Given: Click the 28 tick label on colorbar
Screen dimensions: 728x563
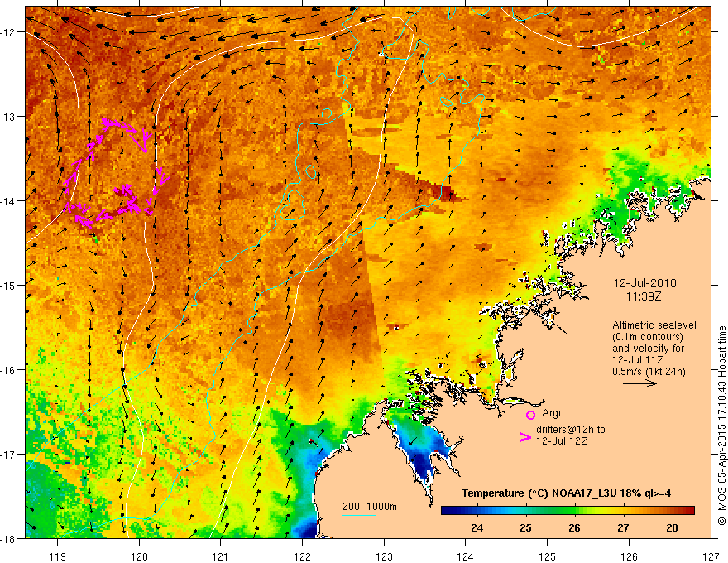Looking at the screenshot, I should pyautogui.click(x=672, y=528).
